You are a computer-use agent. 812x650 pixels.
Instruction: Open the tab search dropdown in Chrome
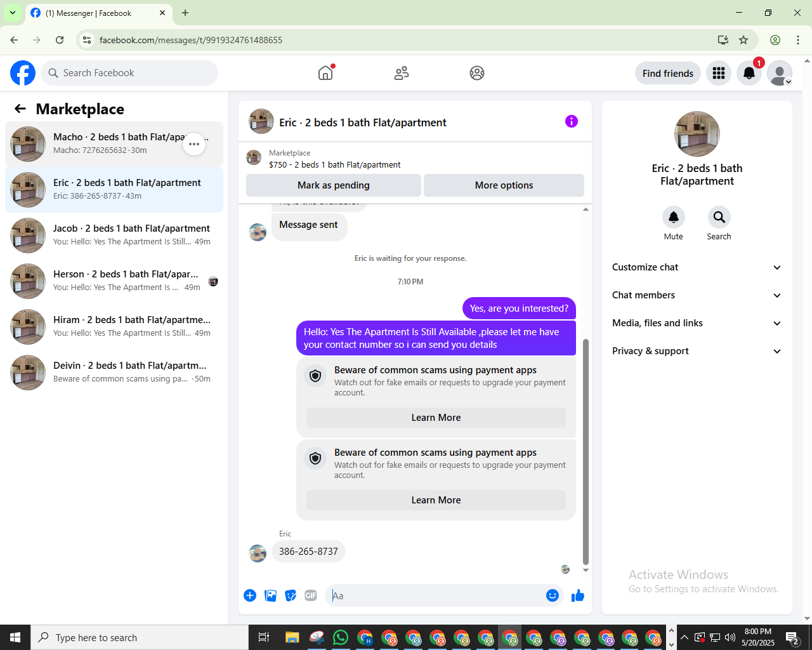pos(13,13)
